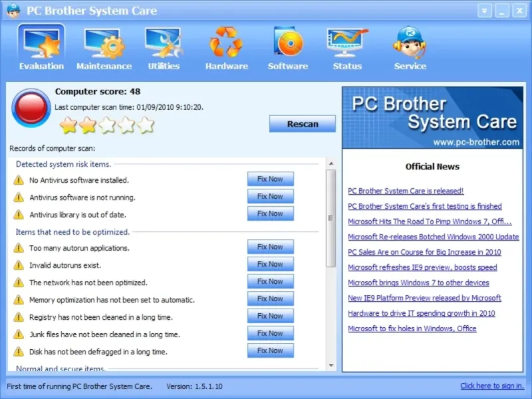Open the title bar dropdown menu arrow
532x399 pixels.
485,11
